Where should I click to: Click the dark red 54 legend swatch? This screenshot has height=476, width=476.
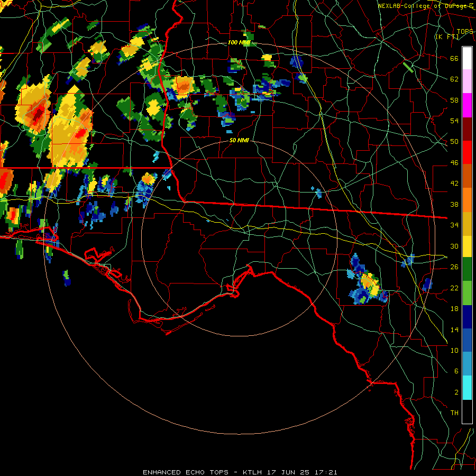point(467,129)
